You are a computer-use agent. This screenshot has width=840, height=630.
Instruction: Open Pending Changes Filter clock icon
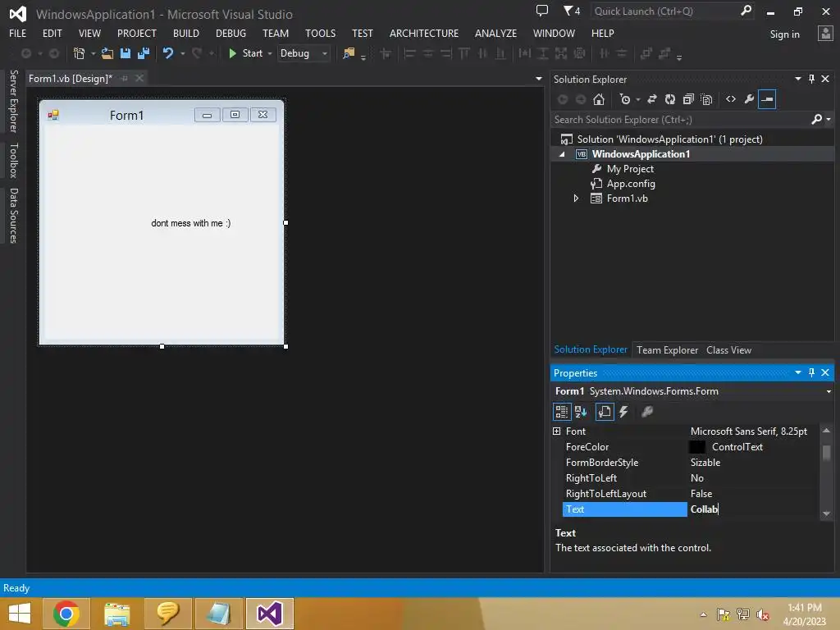click(624, 99)
